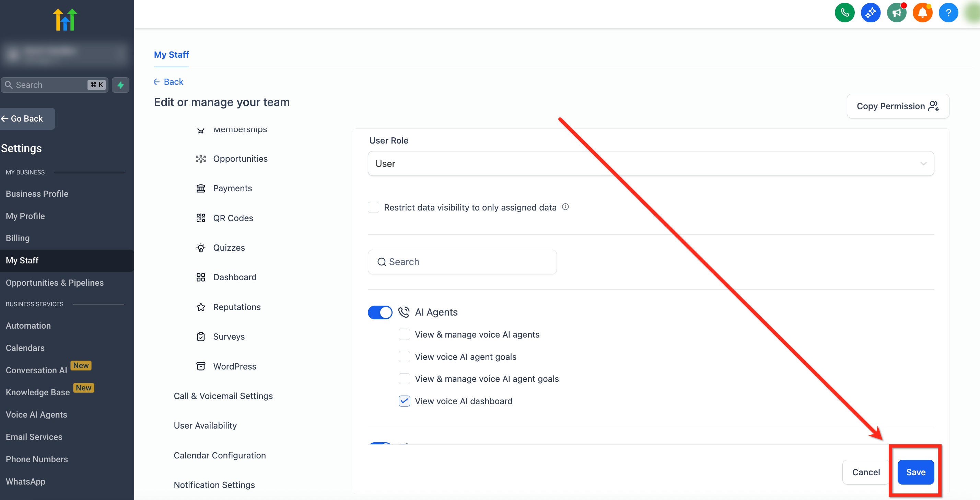The image size is (980, 500).
Task: Click the green phone dialer icon
Action: (x=844, y=13)
